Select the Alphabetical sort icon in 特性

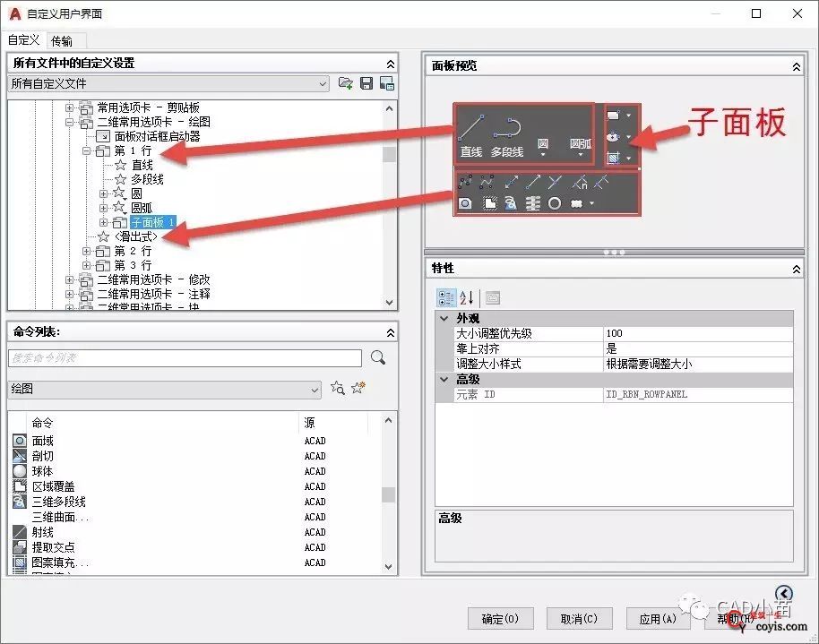click(x=467, y=297)
